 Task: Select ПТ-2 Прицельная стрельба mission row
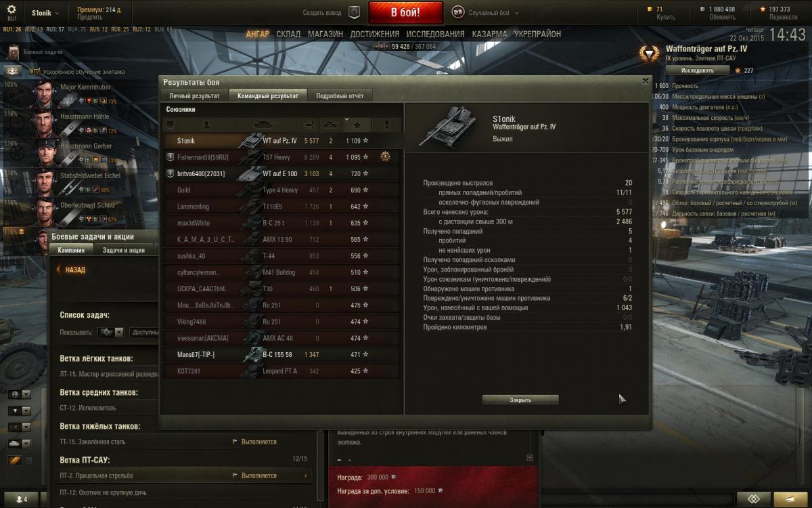[x=184, y=475]
